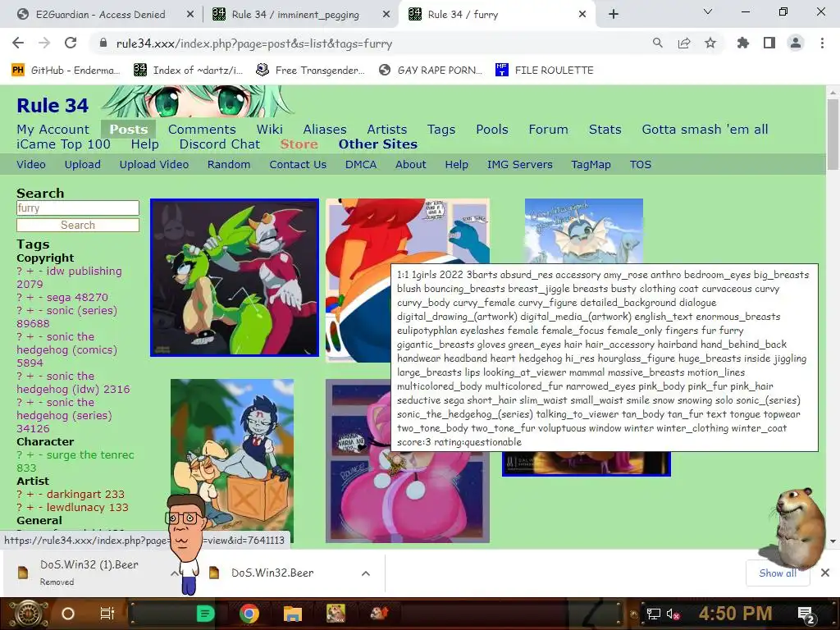Expand options for DoS.Win32.Beer download
840x630 pixels.
coord(366,573)
